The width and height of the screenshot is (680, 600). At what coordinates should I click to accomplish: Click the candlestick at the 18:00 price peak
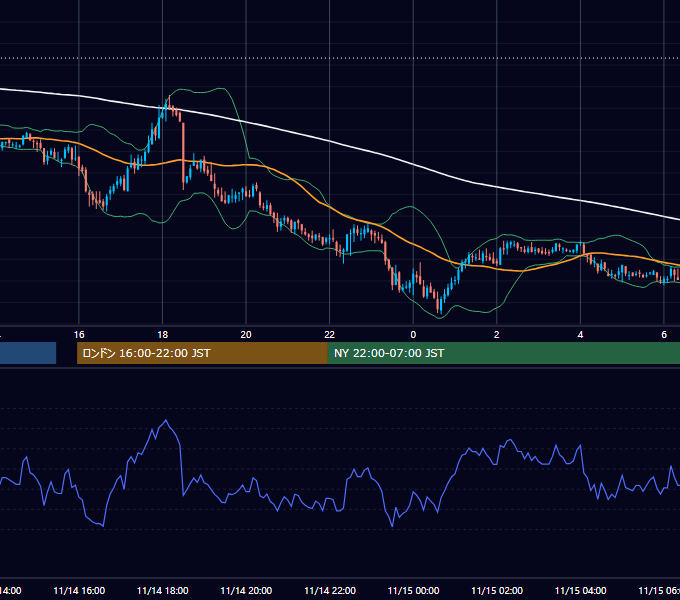[x=169, y=103]
